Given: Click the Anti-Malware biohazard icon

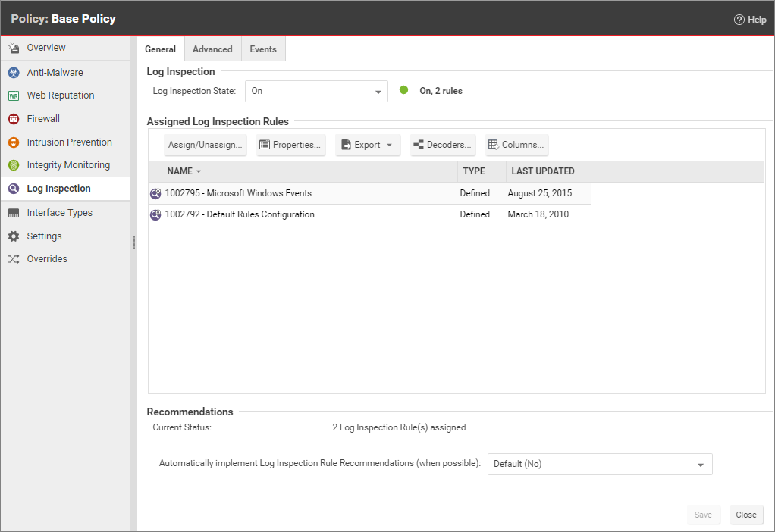Looking at the screenshot, I should tap(14, 73).
